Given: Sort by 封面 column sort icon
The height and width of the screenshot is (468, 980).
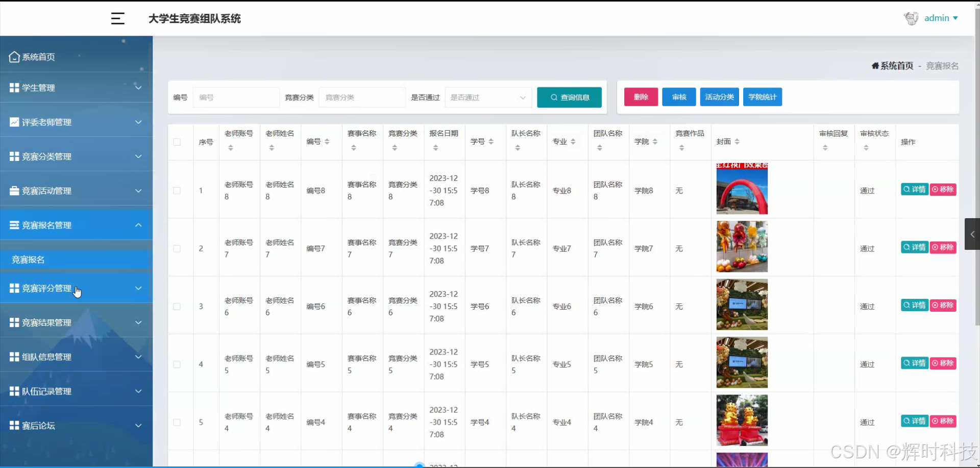Looking at the screenshot, I should (x=737, y=142).
